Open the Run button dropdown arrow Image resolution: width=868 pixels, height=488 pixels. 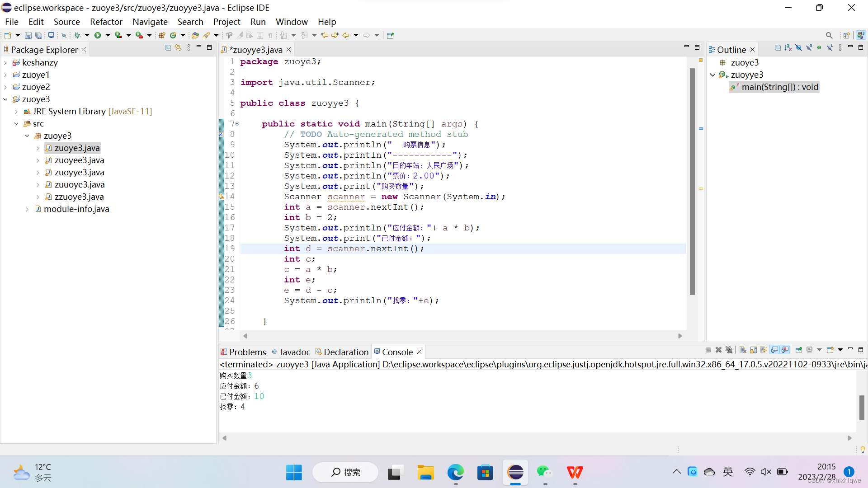pos(108,35)
